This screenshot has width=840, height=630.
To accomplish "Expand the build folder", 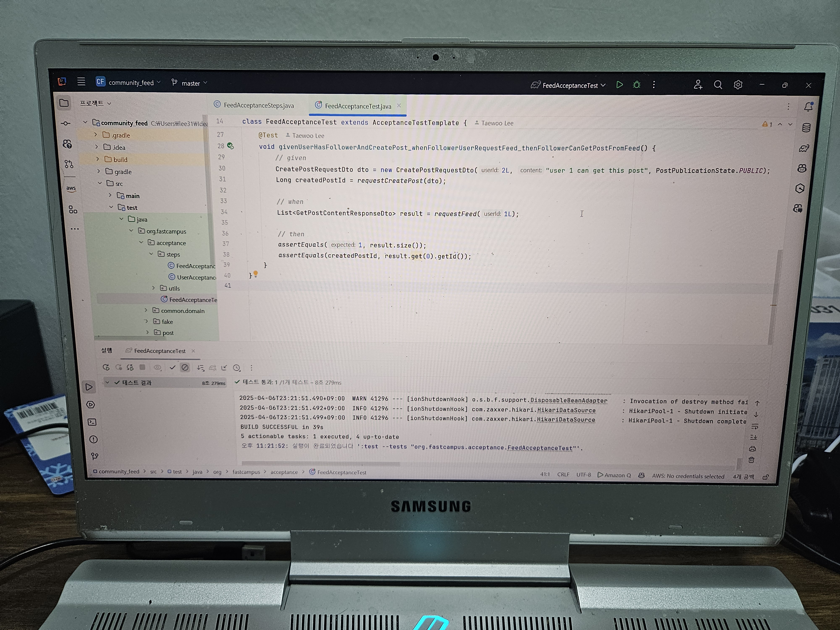I will [x=98, y=159].
